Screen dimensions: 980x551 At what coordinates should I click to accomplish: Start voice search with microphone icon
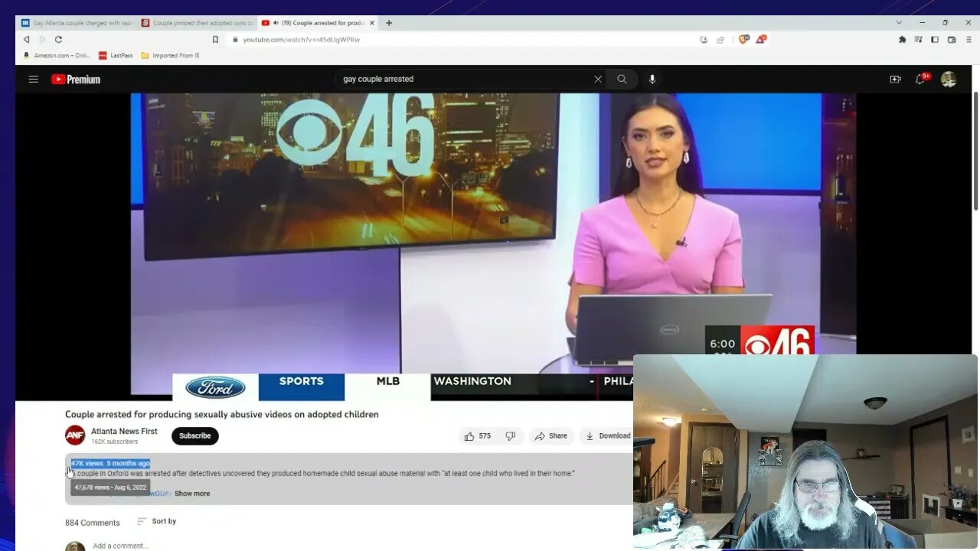tap(652, 79)
